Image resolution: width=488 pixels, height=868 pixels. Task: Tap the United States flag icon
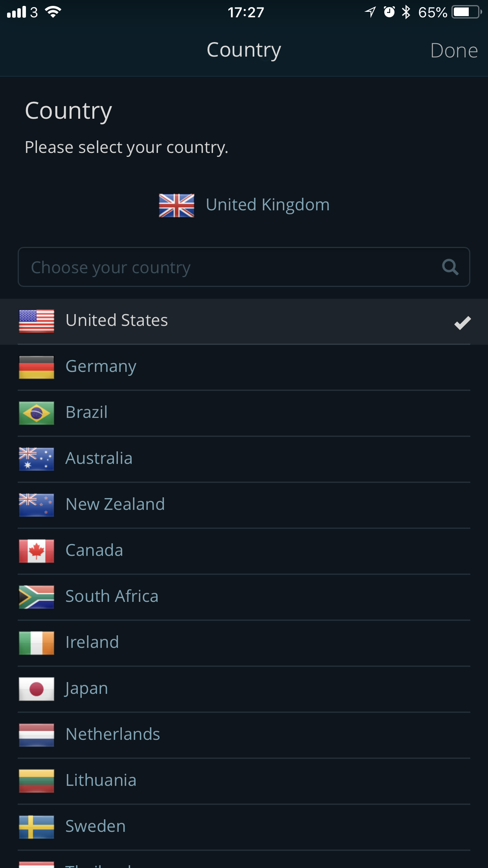pyautogui.click(x=37, y=321)
